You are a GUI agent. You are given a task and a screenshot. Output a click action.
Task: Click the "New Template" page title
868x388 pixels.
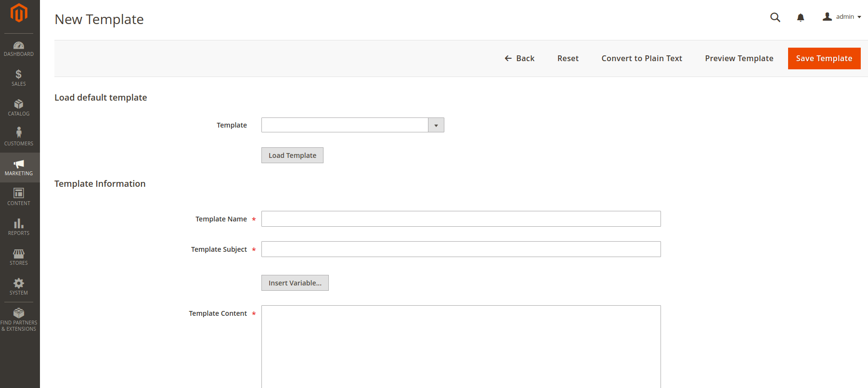pyautogui.click(x=99, y=19)
